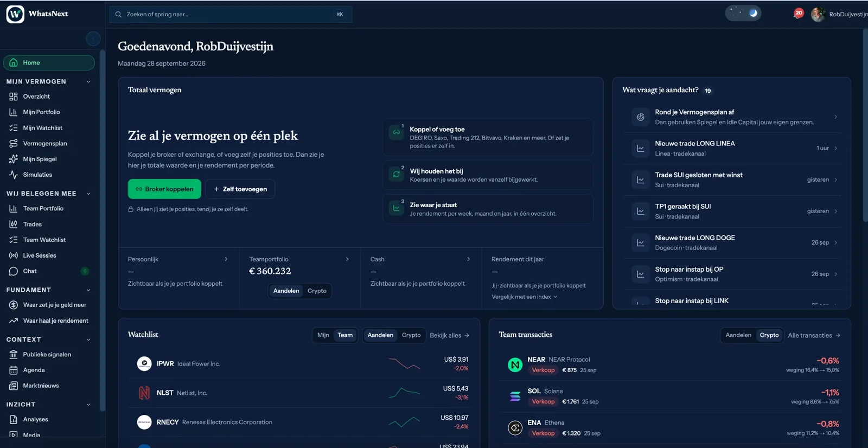Go to Home in the sidebar
868x448 pixels.
pos(49,63)
